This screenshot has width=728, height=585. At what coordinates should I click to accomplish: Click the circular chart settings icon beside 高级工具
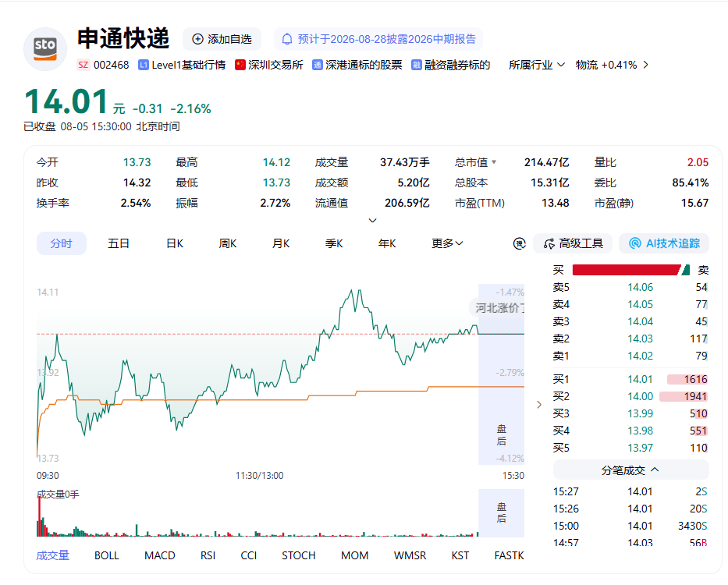point(519,243)
